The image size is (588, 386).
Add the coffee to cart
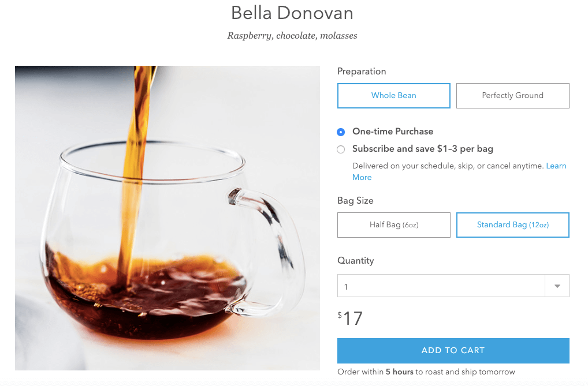tap(453, 350)
